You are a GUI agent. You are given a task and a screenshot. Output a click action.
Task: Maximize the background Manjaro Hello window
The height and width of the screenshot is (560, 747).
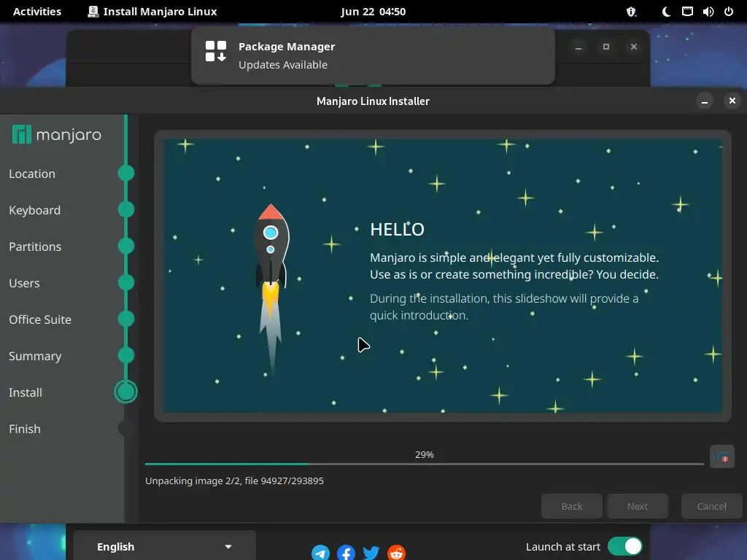tap(606, 47)
